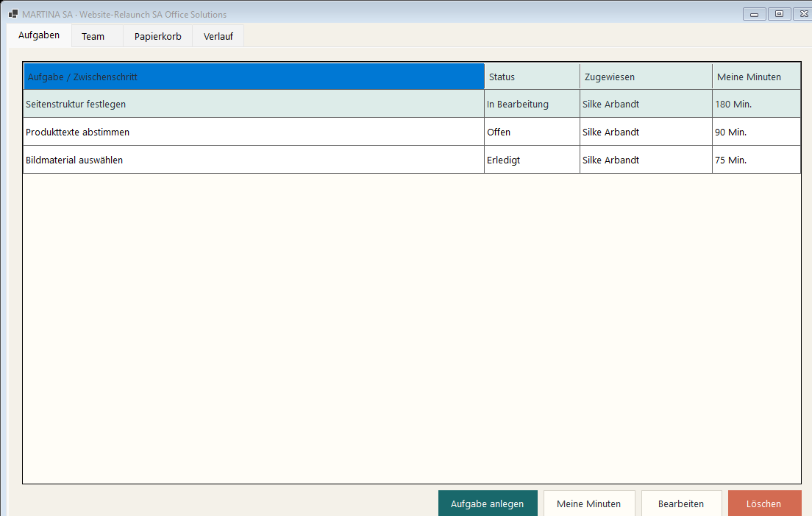
Task: Click the 90 Min. cell
Action: 756,132
